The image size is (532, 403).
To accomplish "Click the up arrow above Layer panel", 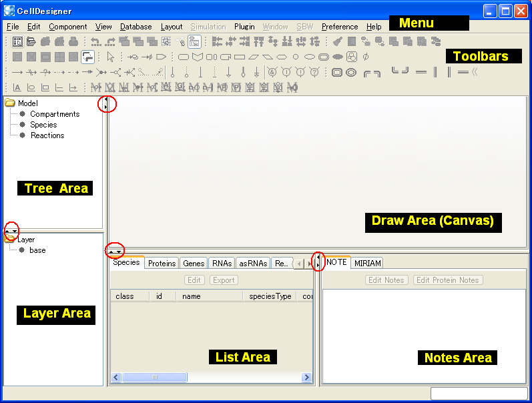I will (x=7, y=231).
